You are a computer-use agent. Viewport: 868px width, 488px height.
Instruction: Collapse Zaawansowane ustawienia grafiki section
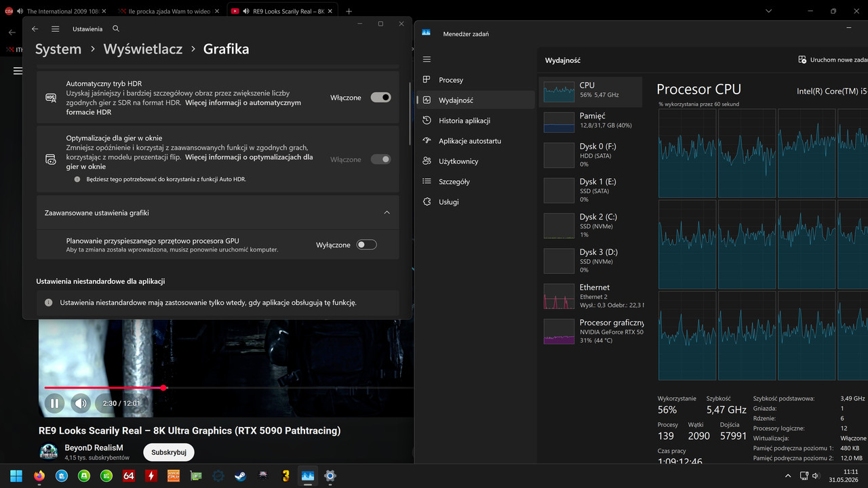click(x=387, y=213)
